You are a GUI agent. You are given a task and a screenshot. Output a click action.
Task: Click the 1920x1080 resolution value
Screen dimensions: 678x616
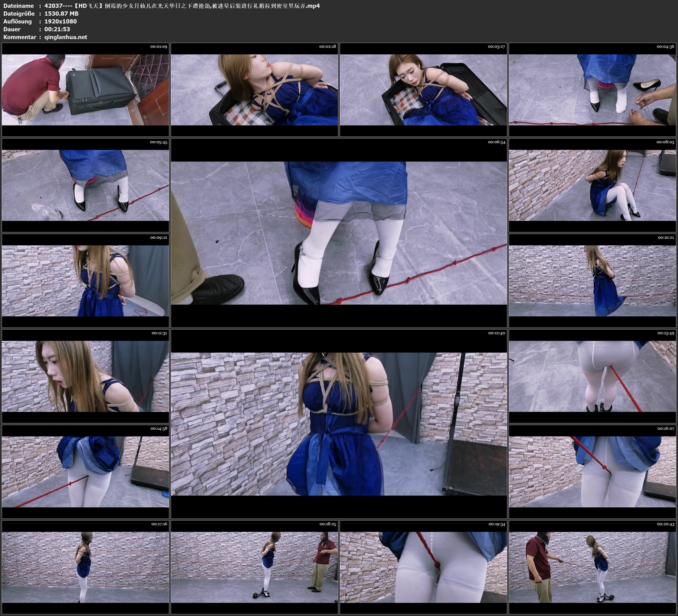(x=61, y=21)
